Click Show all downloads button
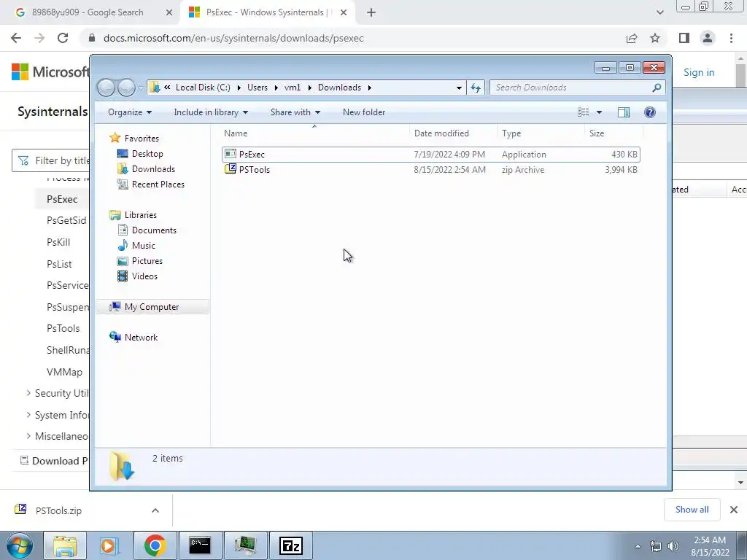 coord(692,510)
